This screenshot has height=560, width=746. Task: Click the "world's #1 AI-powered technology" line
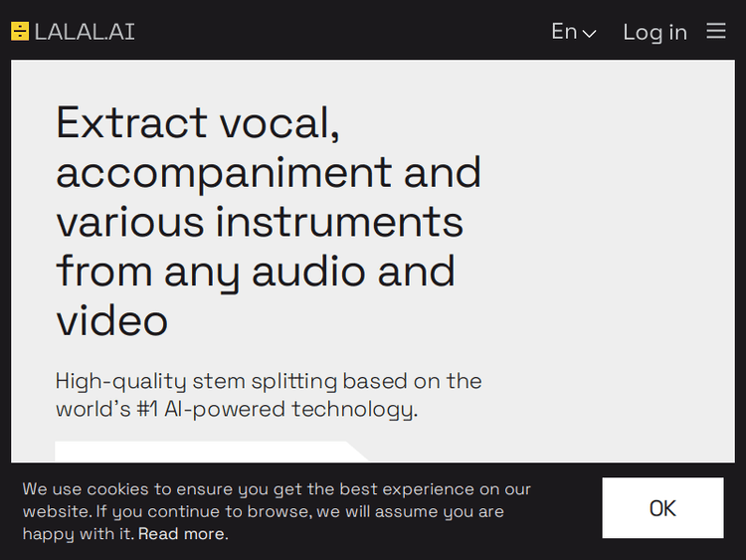pyautogui.click(x=237, y=409)
